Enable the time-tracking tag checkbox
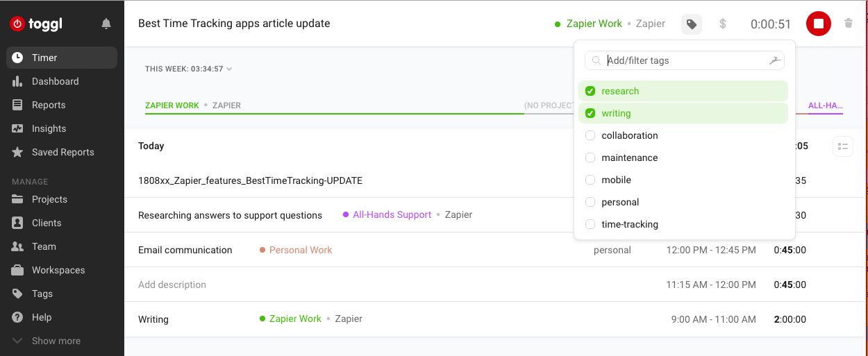The image size is (868, 356). (x=590, y=224)
